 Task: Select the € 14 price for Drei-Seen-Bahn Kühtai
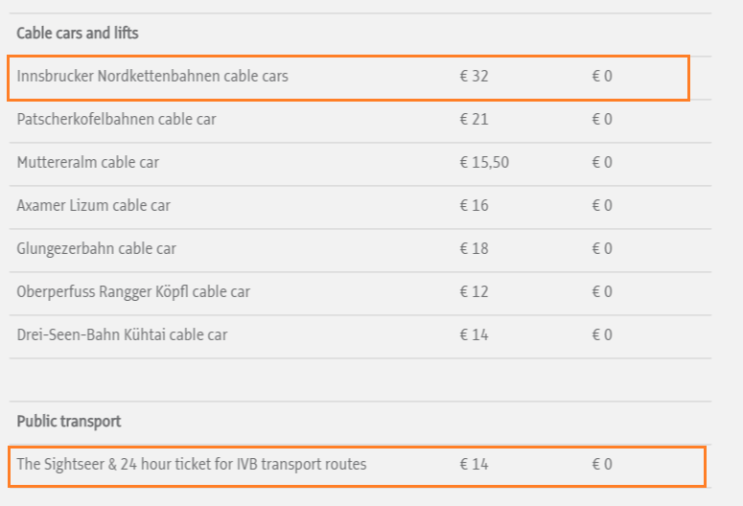[474, 334]
